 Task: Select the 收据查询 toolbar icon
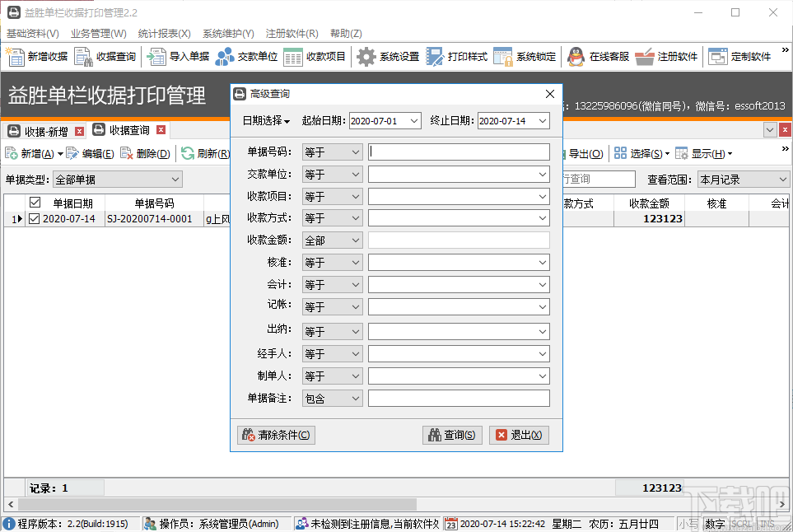tap(107, 56)
